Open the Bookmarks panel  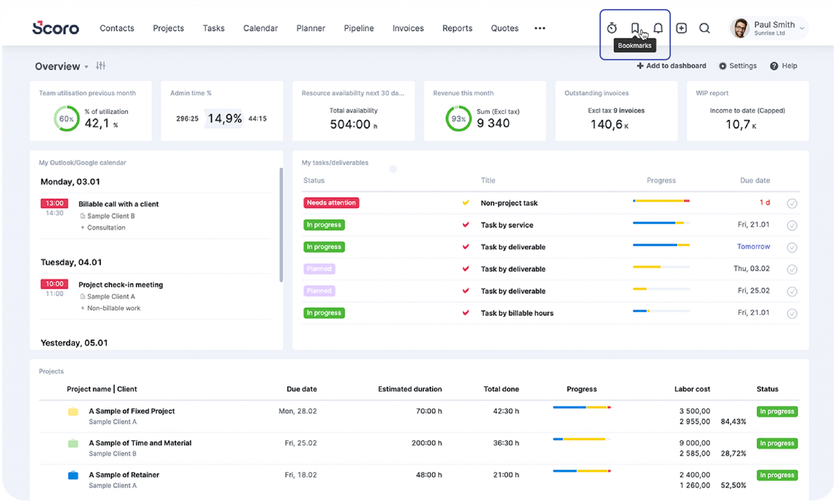coord(634,28)
